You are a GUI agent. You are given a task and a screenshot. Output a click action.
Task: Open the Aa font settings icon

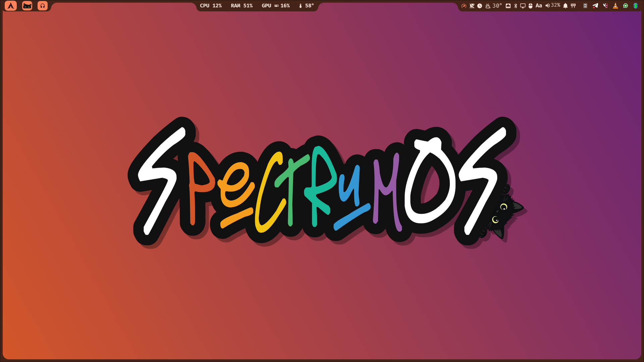[539, 6]
